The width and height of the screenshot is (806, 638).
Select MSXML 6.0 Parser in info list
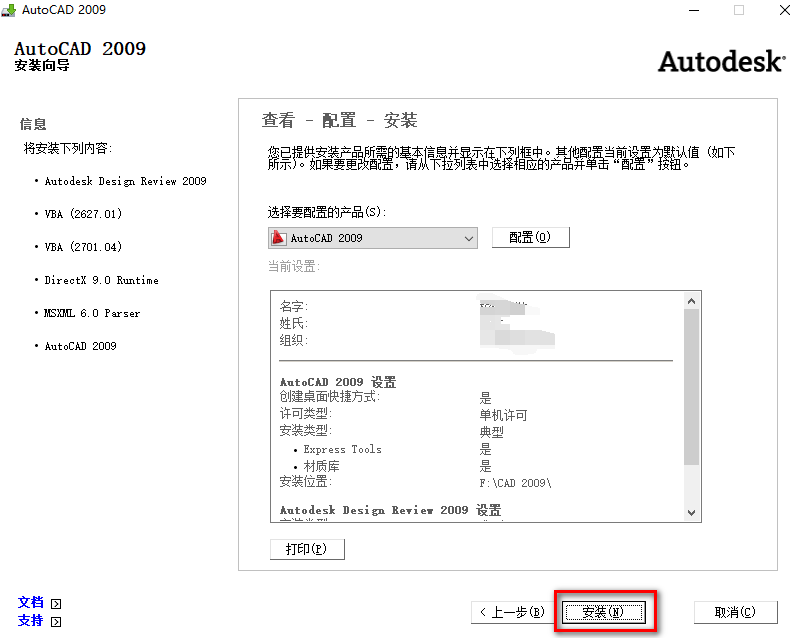(92, 313)
